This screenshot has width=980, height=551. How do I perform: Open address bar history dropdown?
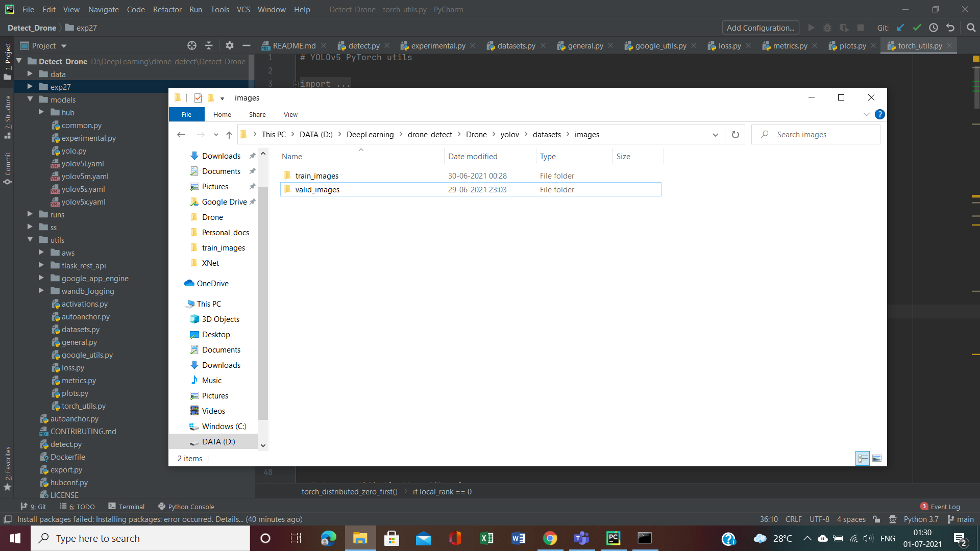[x=715, y=135]
